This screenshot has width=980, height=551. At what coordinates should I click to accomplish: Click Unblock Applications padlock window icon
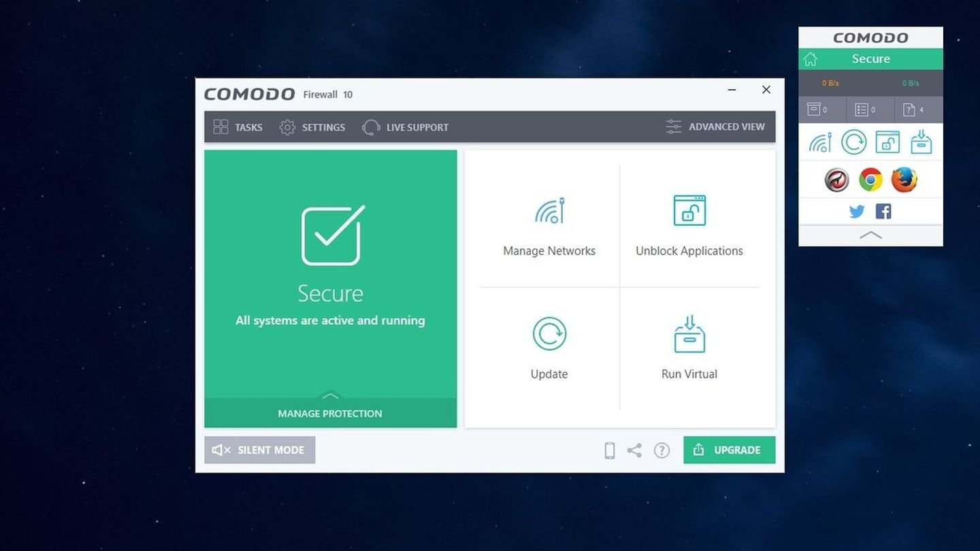coord(689,210)
